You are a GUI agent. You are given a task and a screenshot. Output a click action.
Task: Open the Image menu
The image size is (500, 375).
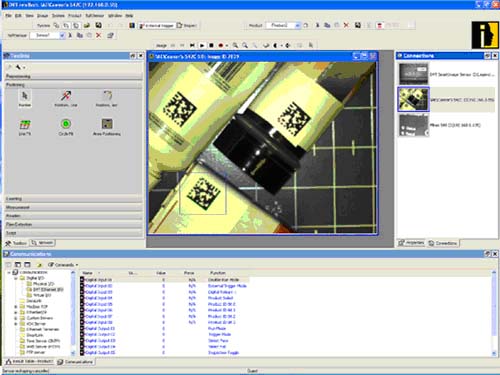pyautogui.click(x=42, y=15)
